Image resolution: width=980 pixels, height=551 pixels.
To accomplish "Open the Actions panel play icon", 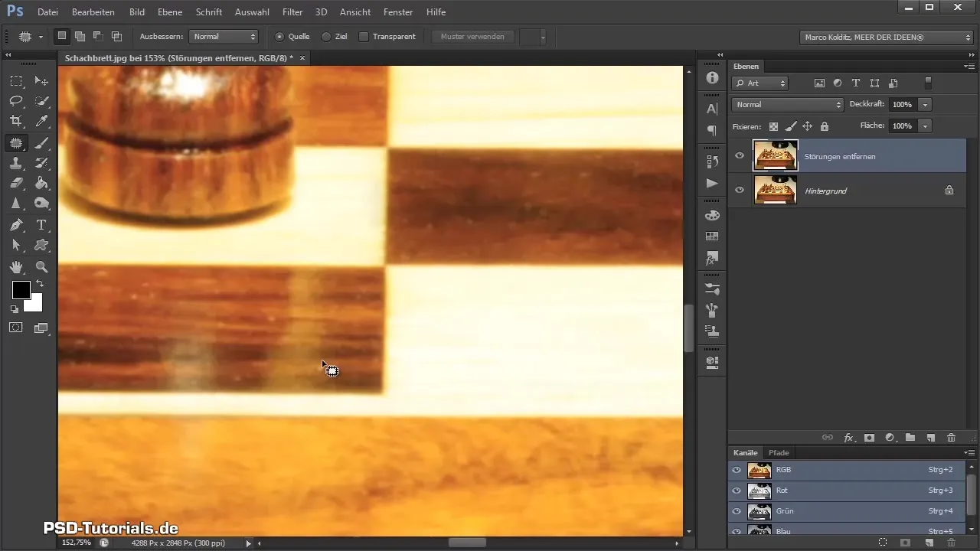I will point(712,184).
